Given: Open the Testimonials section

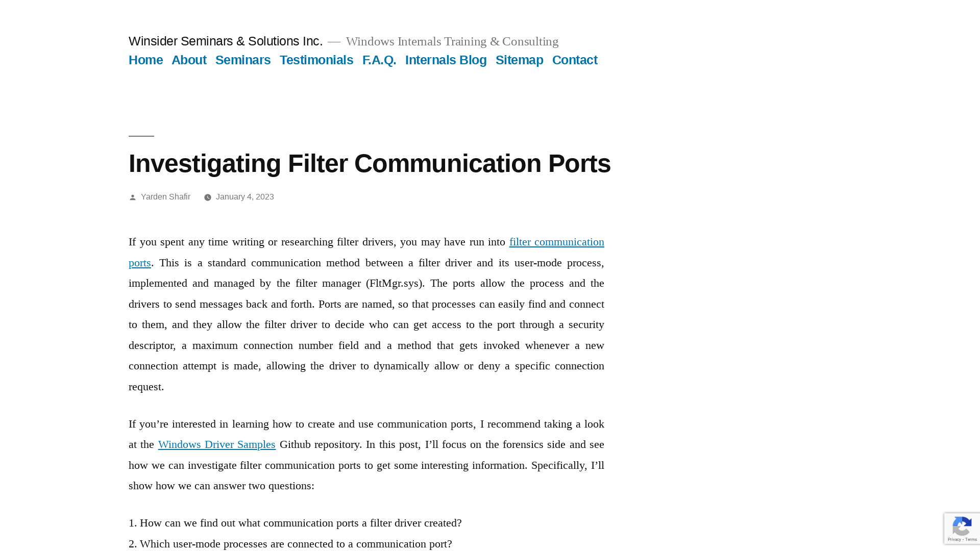Looking at the screenshot, I should pyautogui.click(x=316, y=60).
